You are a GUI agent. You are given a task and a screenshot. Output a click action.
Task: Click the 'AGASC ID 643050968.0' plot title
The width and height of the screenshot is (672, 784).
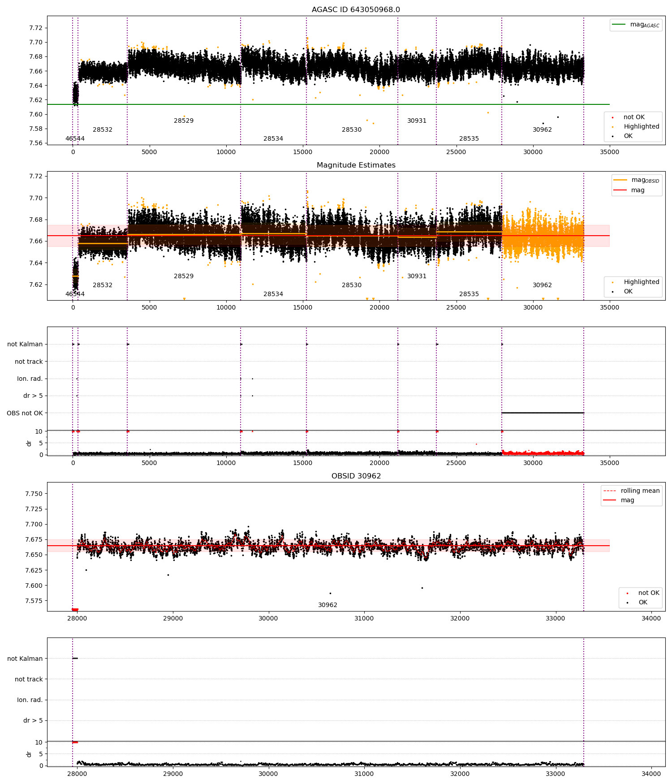click(x=356, y=9)
